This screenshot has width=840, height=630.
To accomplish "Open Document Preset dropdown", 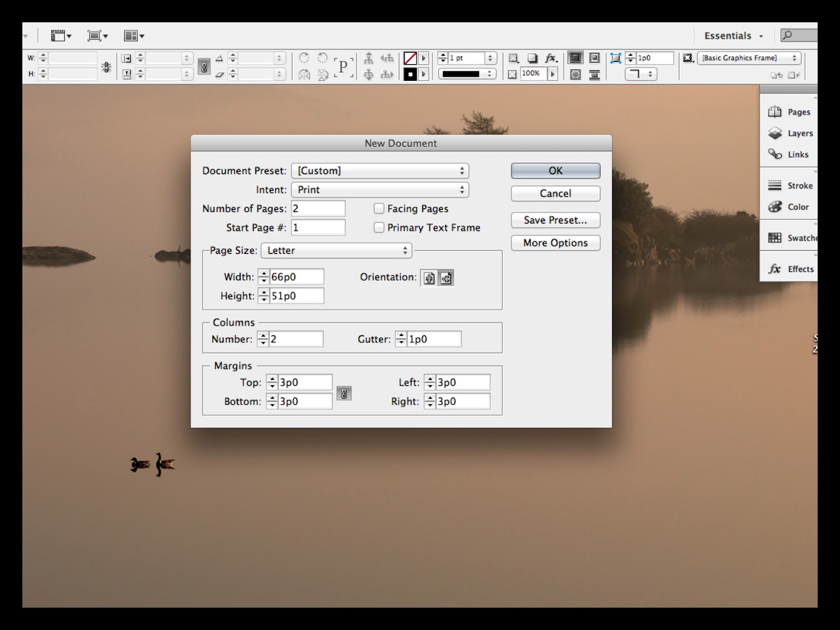I will 380,171.
